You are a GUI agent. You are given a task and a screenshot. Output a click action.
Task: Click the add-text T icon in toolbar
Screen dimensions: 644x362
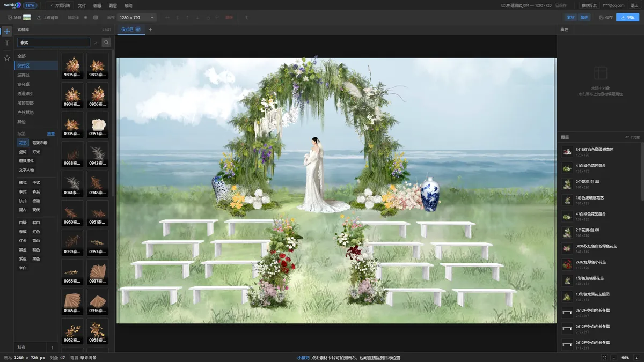pos(247,18)
